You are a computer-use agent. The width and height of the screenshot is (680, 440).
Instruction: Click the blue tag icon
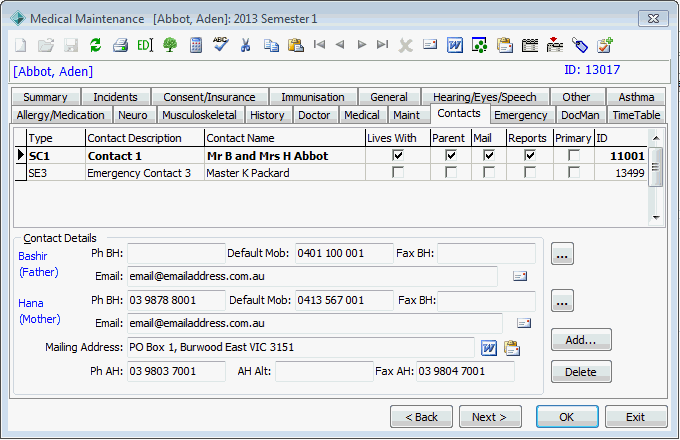579,45
